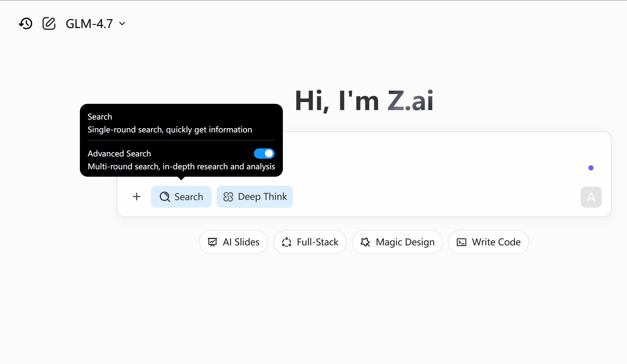Open the AI Slides feature
Viewport: 627px width, 364px height.
(x=233, y=242)
